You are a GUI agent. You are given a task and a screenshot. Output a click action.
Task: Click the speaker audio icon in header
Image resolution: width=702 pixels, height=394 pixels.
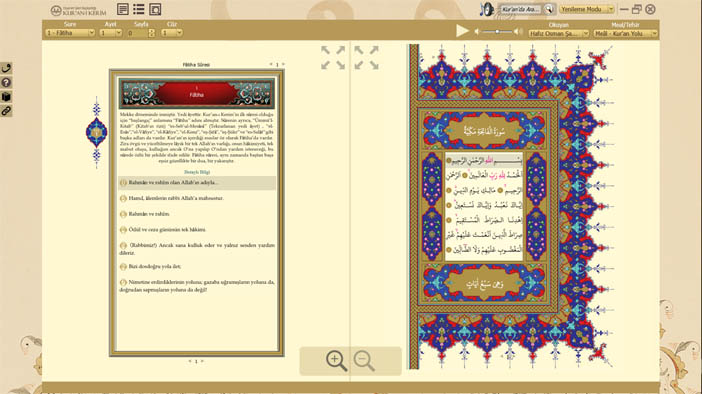pyautogui.click(x=486, y=9)
